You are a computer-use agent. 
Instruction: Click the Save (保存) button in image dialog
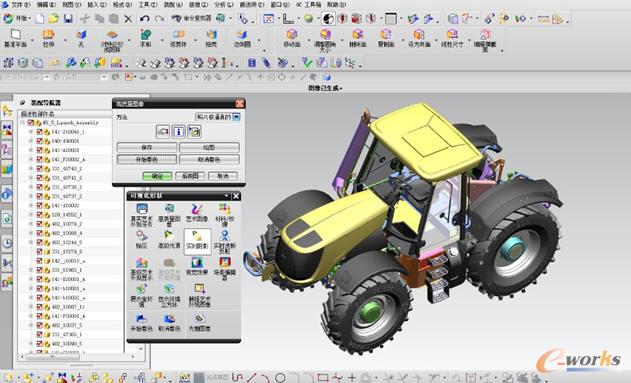click(x=146, y=148)
